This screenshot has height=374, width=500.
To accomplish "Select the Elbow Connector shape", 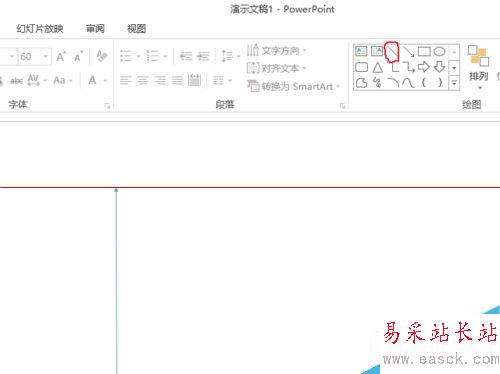I will click(x=395, y=67).
